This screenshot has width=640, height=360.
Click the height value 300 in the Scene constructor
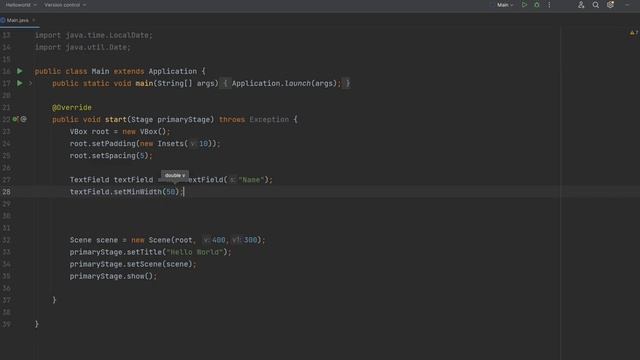250,240
